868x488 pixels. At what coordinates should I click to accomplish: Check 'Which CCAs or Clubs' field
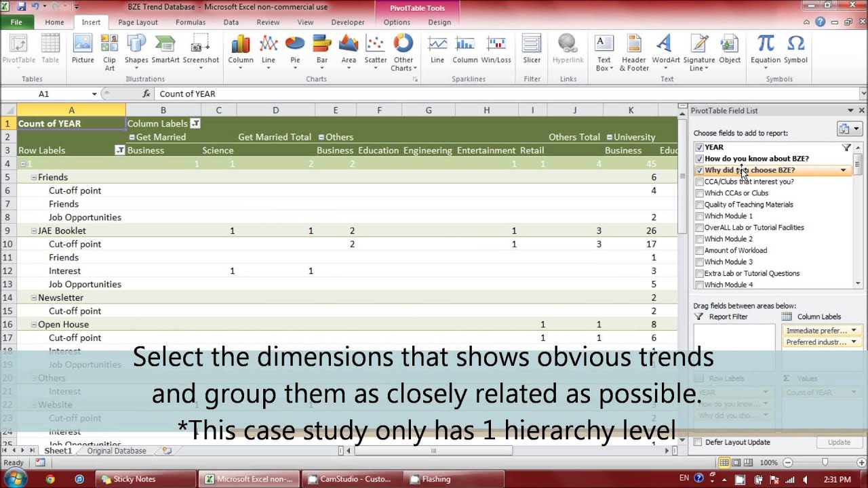tap(699, 193)
